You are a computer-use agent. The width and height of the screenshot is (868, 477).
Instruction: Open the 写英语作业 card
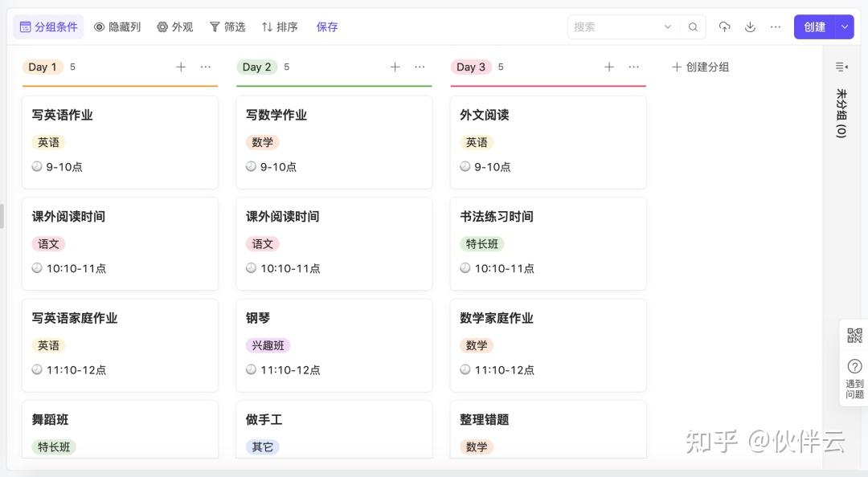point(120,141)
